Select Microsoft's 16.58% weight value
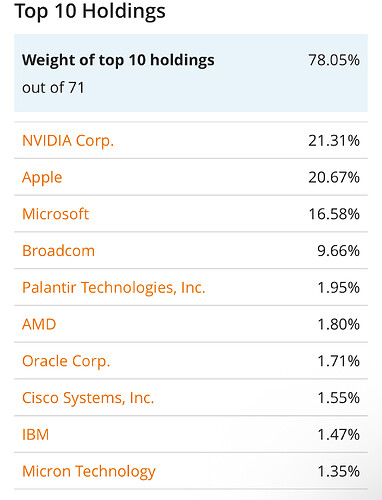Screen dimensions: 382x500 [x=334, y=214]
